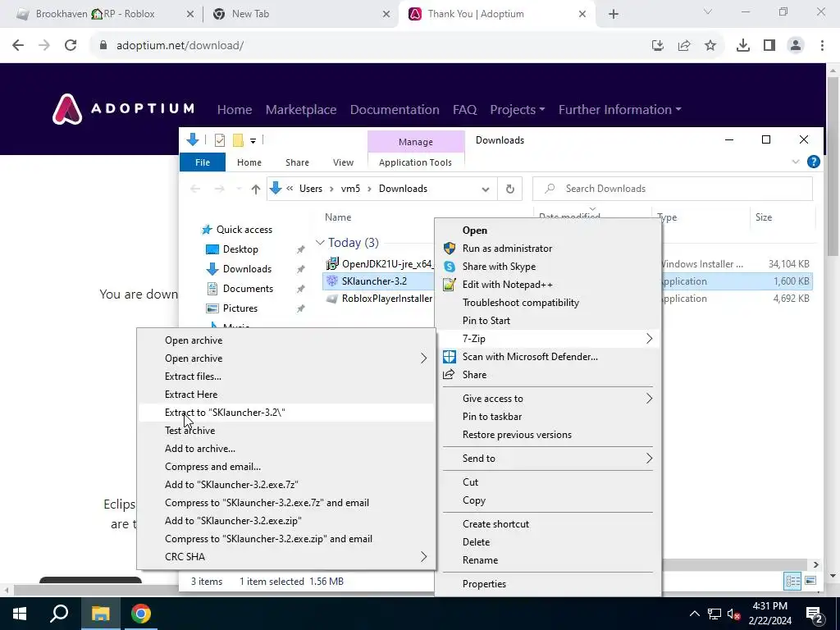The image size is (840, 630).
Task: Expand the Projects dropdown on Adoptium
Action: (x=517, y=109)
